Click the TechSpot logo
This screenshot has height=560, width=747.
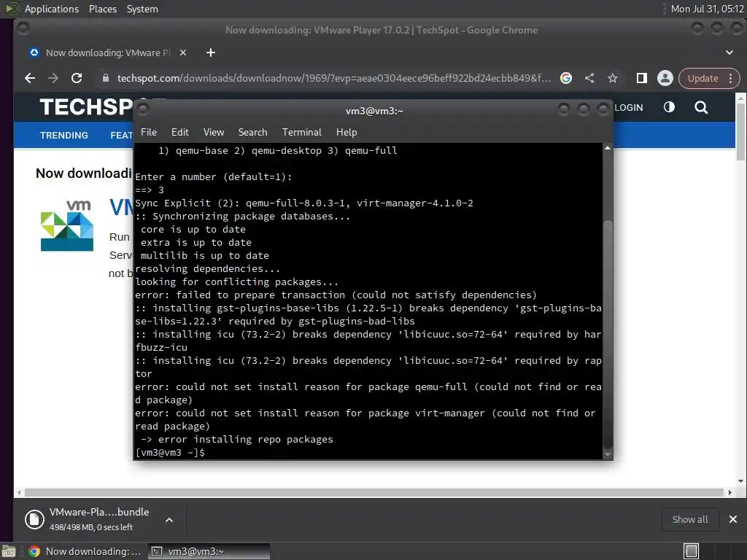[86, 107]
